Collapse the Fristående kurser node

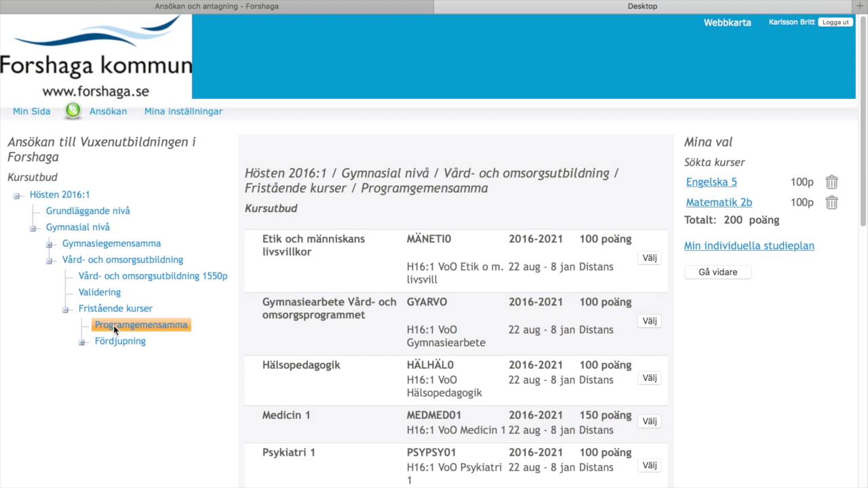66,309
